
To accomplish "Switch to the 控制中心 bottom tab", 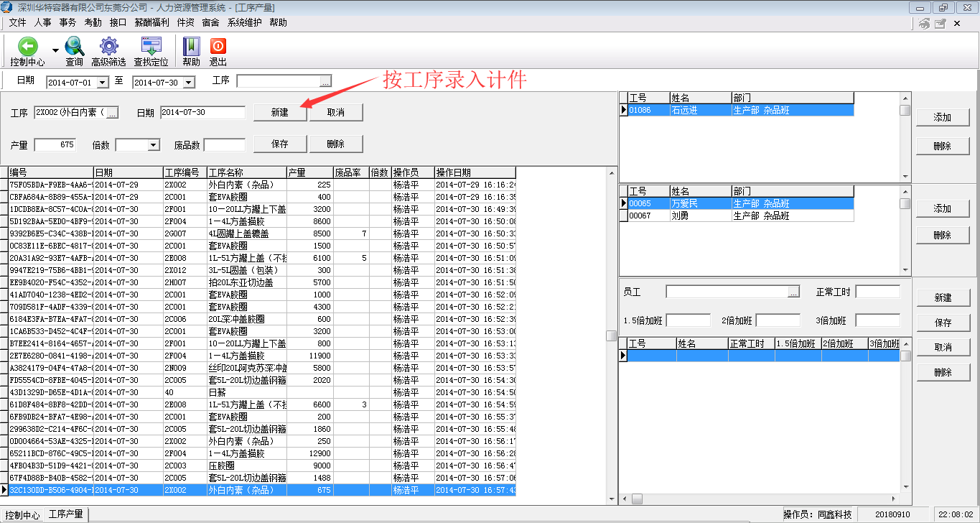I will (22, 515).
